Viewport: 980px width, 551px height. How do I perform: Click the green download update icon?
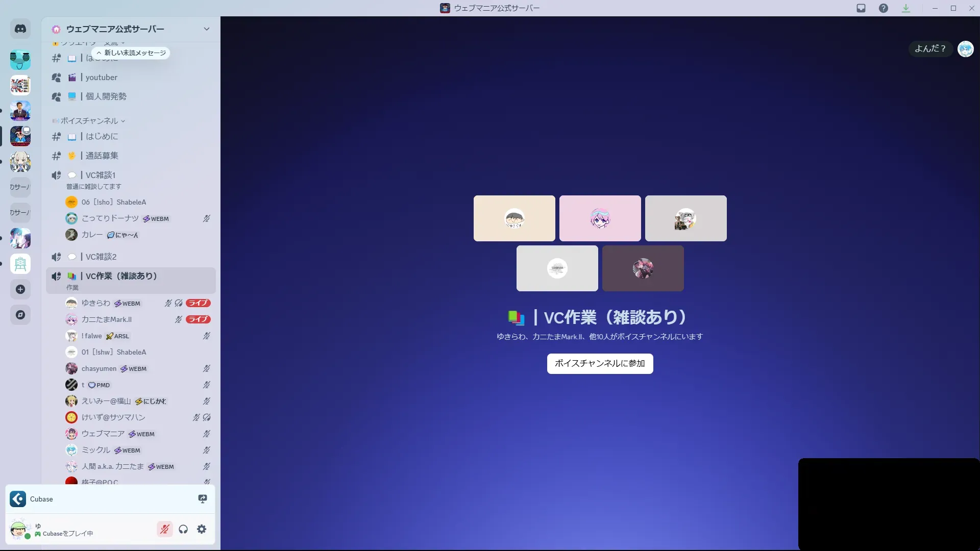[906, 8]
